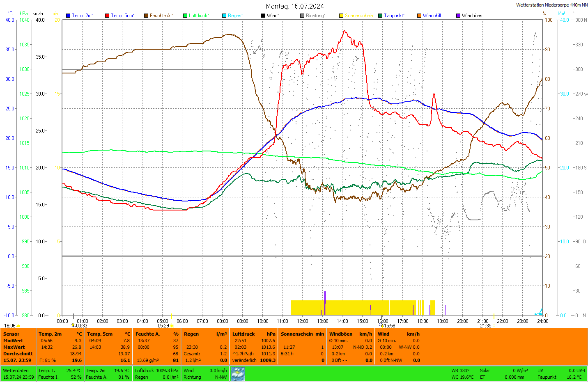Select the orange Windchill legend square

(x=419, y=16)
